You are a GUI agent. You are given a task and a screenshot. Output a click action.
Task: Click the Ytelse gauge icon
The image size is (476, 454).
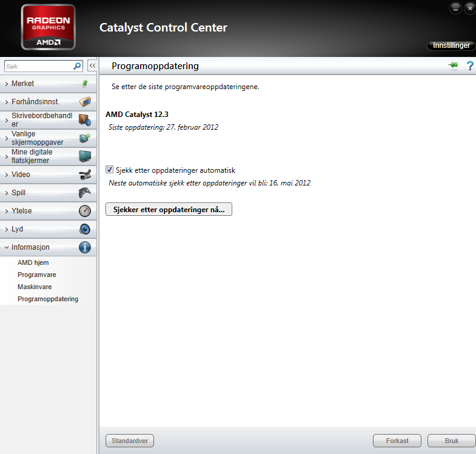pyautogui.click(x=85, y=211)
